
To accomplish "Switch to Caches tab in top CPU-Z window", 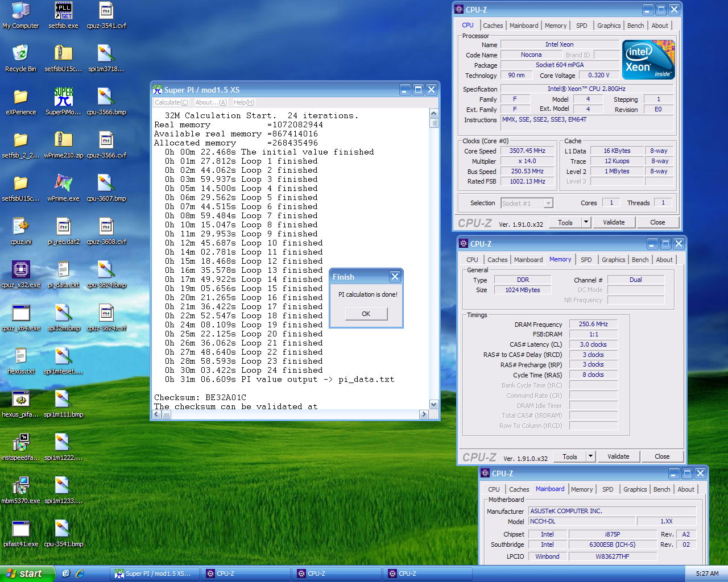I will (x=493, y=26).
